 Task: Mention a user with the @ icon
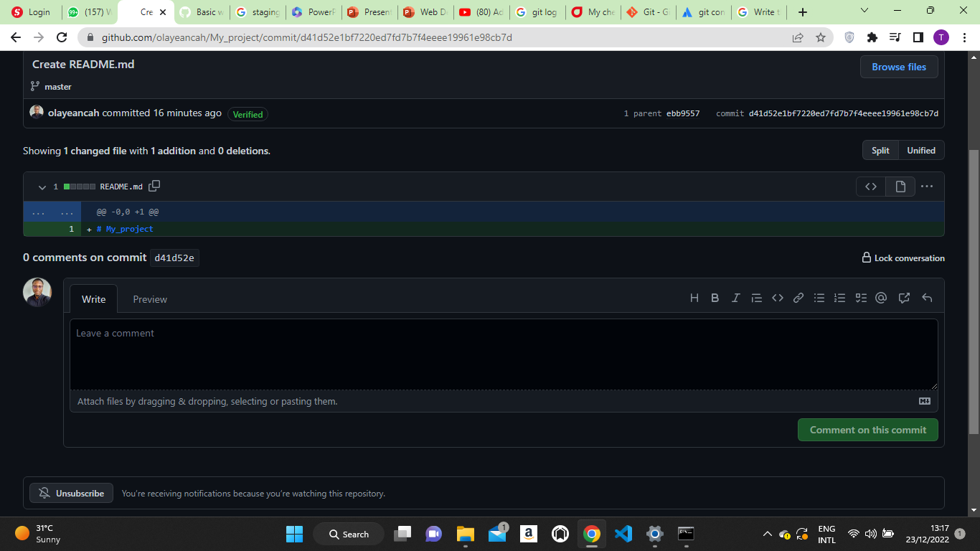(881, 298)
